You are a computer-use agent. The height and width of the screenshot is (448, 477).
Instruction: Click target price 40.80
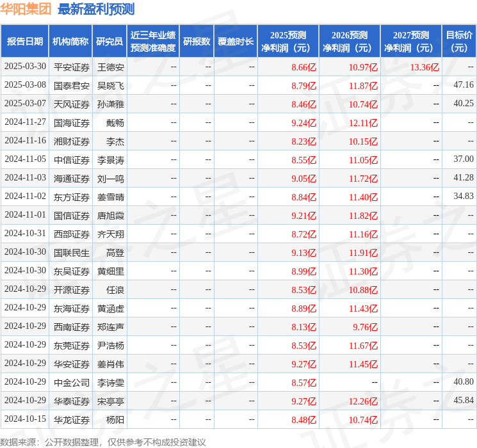click(464, 381)
